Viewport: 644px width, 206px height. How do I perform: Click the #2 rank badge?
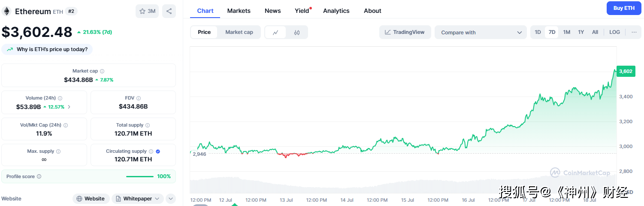71,11
